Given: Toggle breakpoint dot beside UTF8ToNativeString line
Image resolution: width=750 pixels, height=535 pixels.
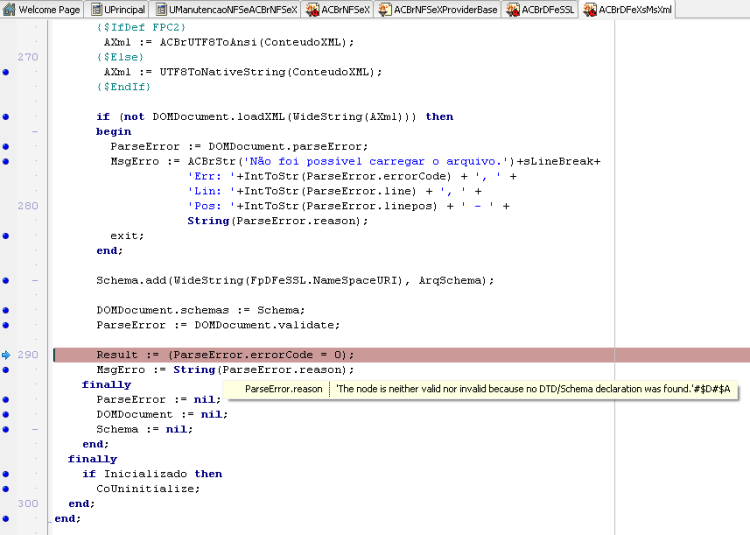Looking at the screenshot, I should click(x=6, y=72).
